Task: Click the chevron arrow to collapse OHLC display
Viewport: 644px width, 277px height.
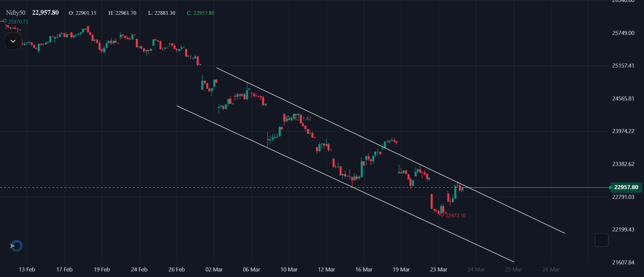Action: [x=13, y=41]
